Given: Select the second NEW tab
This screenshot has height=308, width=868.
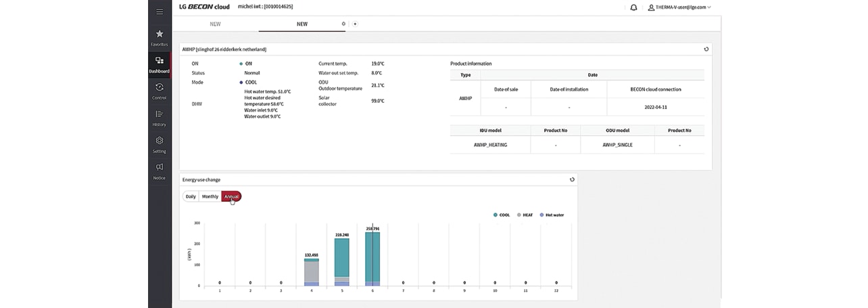Looking at the screenshot, I should point(302,24).
